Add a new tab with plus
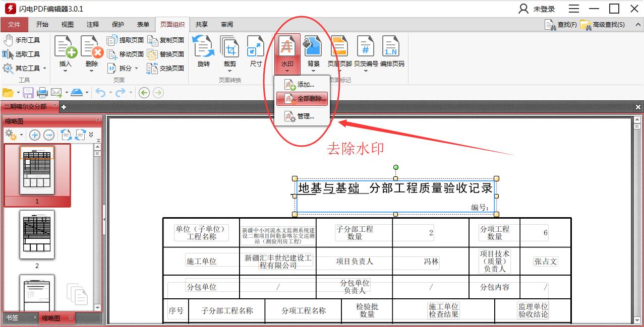644x327 pixels. click(64, 107)
